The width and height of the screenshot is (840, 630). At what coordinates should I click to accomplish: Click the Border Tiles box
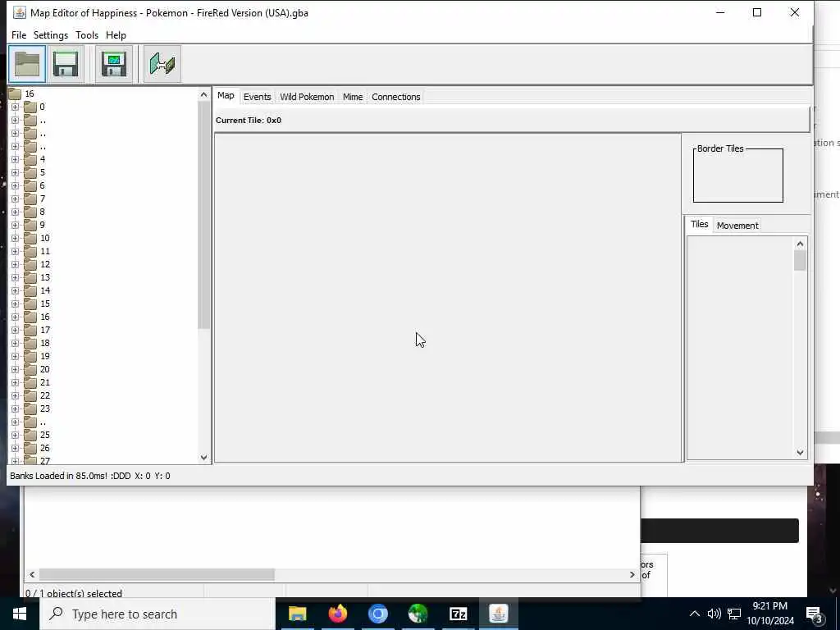[x=737, y=176]
